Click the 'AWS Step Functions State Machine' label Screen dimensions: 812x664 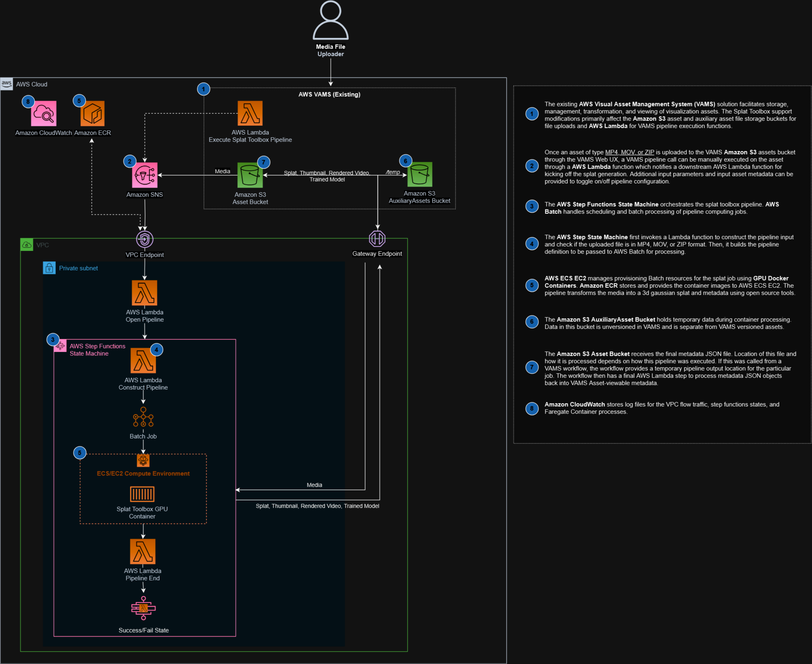click(97, 350)
